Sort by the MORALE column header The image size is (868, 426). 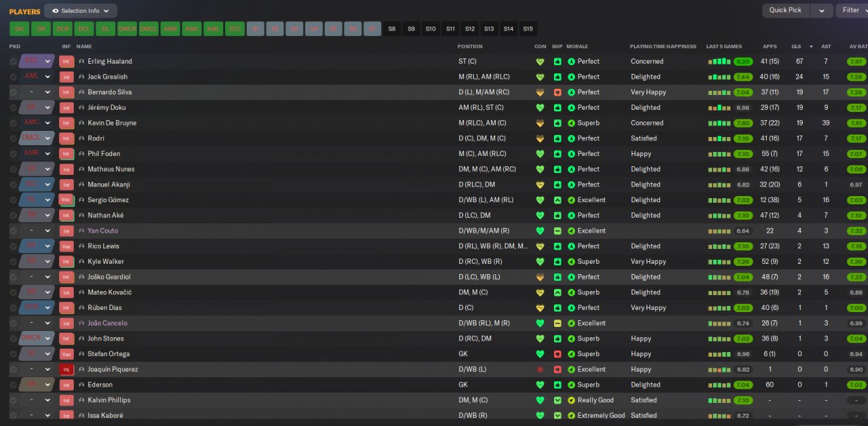click(577, 47)
